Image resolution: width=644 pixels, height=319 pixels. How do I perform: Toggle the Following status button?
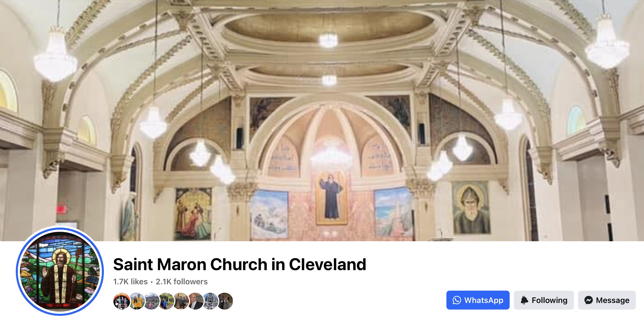click(544, 300)
